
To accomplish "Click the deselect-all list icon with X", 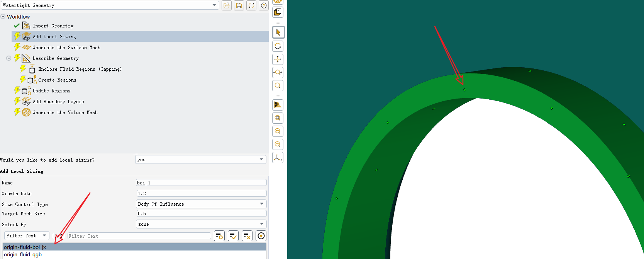I will pyautogui.click(x=247, y=236).
